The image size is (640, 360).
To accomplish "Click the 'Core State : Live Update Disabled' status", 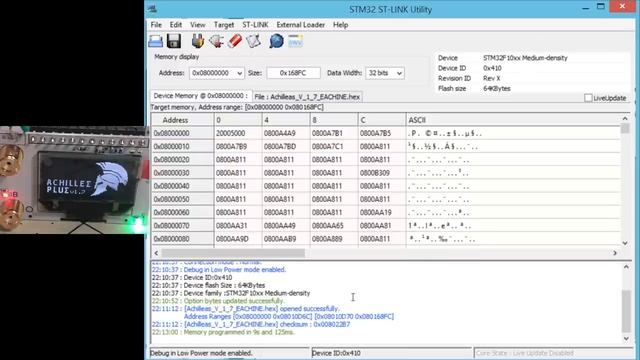I will (524, 353).
